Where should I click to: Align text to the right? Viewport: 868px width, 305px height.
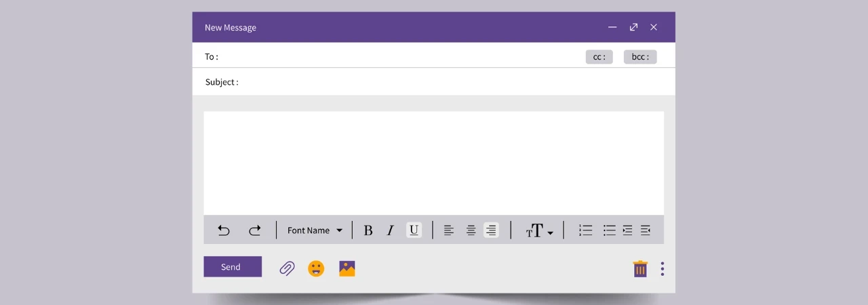pos(491,230)
